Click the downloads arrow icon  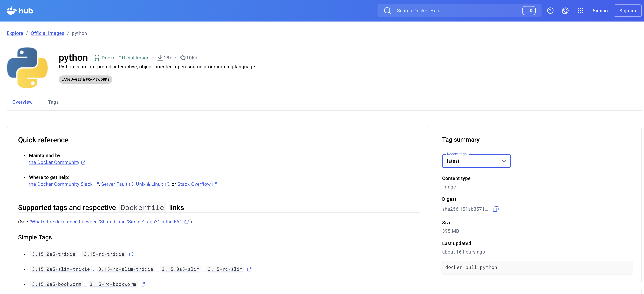(x=160, y=58)
